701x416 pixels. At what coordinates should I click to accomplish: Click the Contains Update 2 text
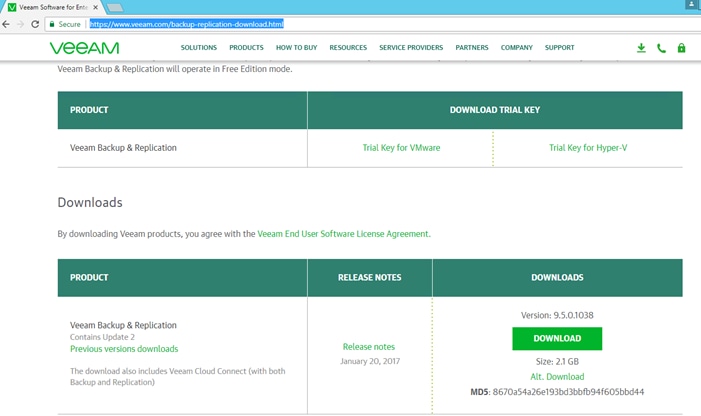click(x=102, y=337)
